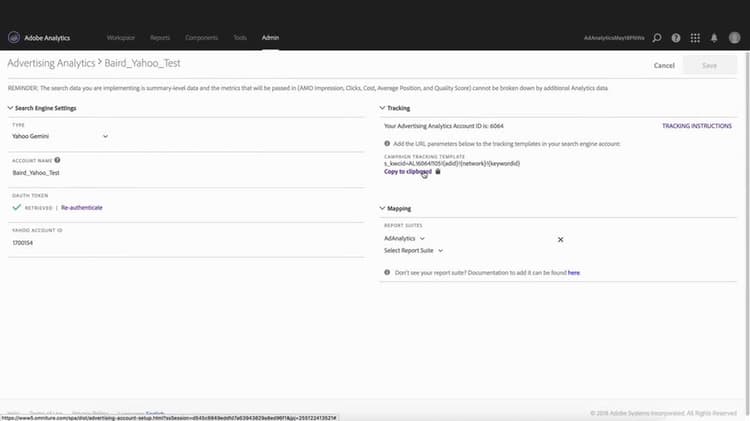
Task: Open the Tools menu
Action: (x=240, y=37)
